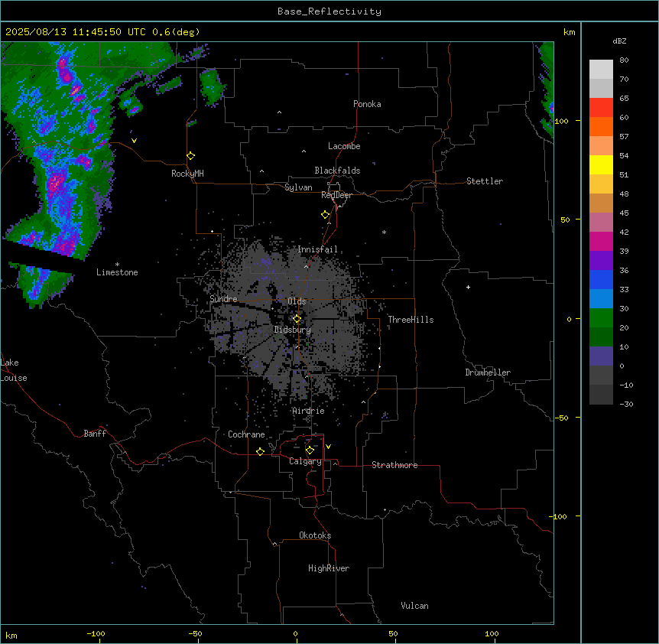Viewport: 659px width, 644px height.
Task: Select the yellow diamond marker below Cochrane
Action: [x=260, y=451]
